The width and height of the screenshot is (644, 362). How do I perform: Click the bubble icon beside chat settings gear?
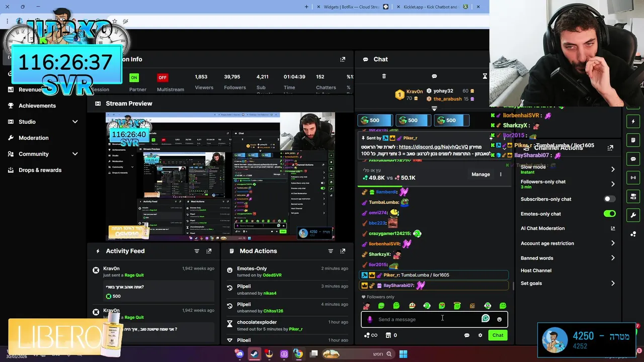467,335
